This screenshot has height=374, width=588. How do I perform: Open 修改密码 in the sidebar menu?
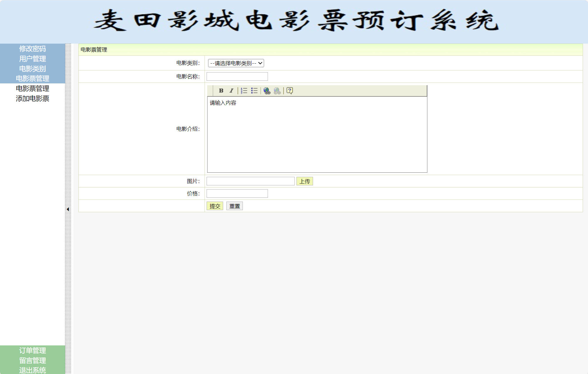point(32,49)
